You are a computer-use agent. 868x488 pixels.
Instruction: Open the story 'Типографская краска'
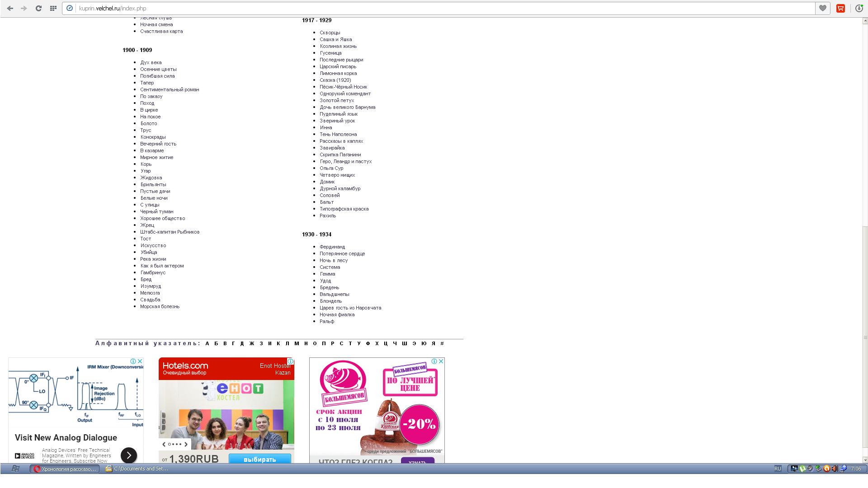click(344, 209)
